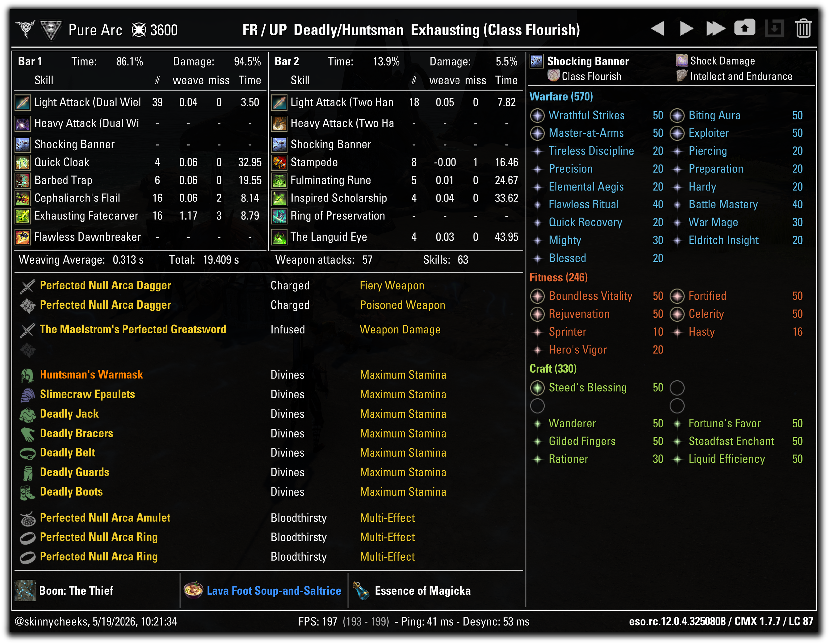The height and width of the screenshot is (644, 830).
Task: Click the Poisoned Weapon enchant text
Action: click(402, 305)
